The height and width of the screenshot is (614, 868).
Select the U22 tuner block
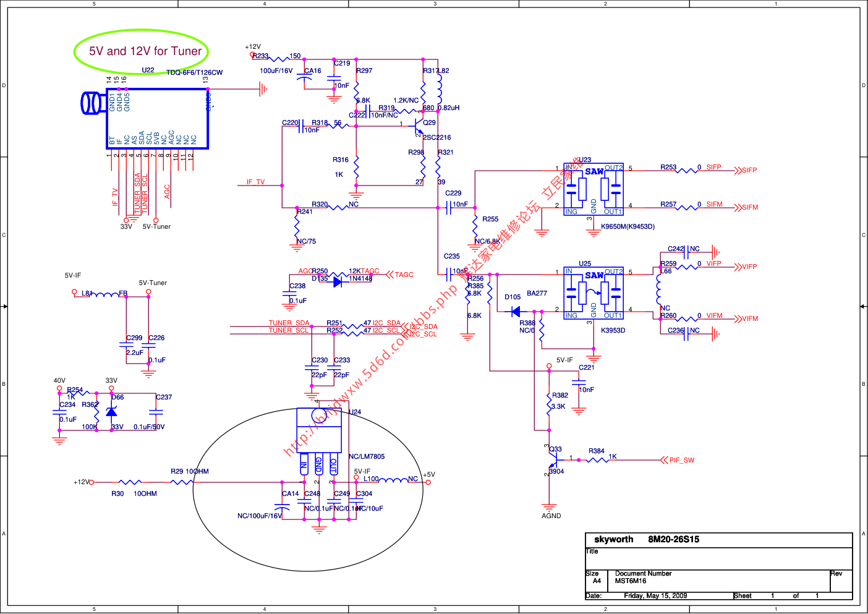(x=158, y=119)
